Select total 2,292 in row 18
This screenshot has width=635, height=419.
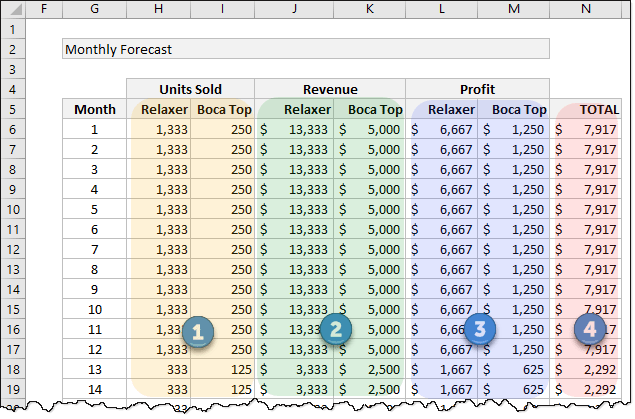pos(586,369)
